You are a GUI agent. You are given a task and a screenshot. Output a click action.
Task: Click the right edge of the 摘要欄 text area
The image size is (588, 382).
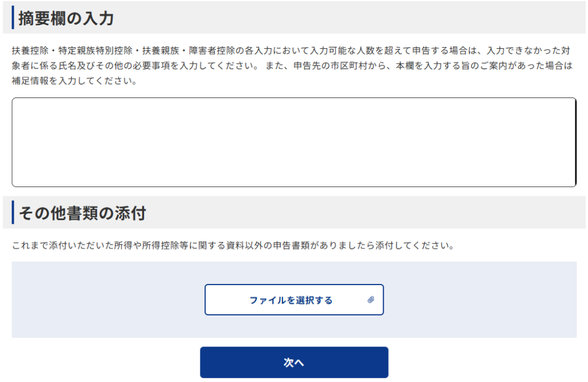tap(575, 142)
